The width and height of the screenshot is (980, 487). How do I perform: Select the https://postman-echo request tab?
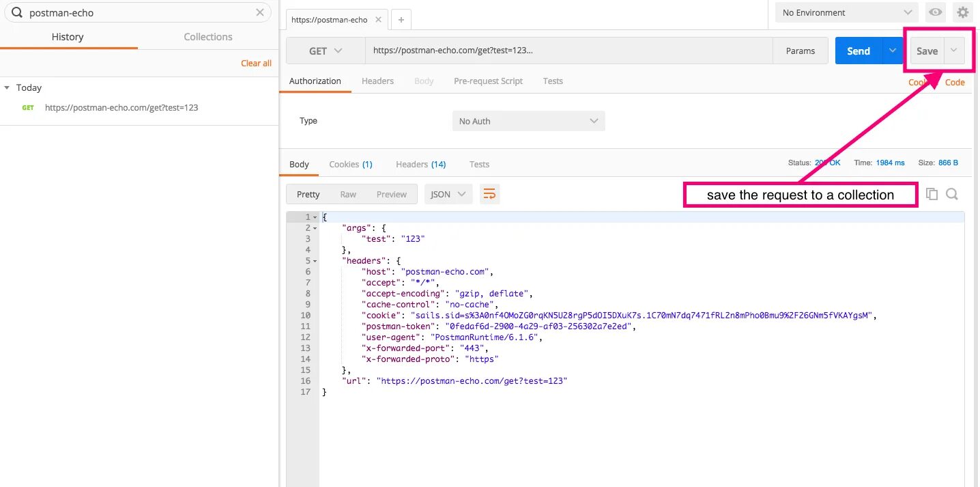pyautogui.click(x=337, y=20)
